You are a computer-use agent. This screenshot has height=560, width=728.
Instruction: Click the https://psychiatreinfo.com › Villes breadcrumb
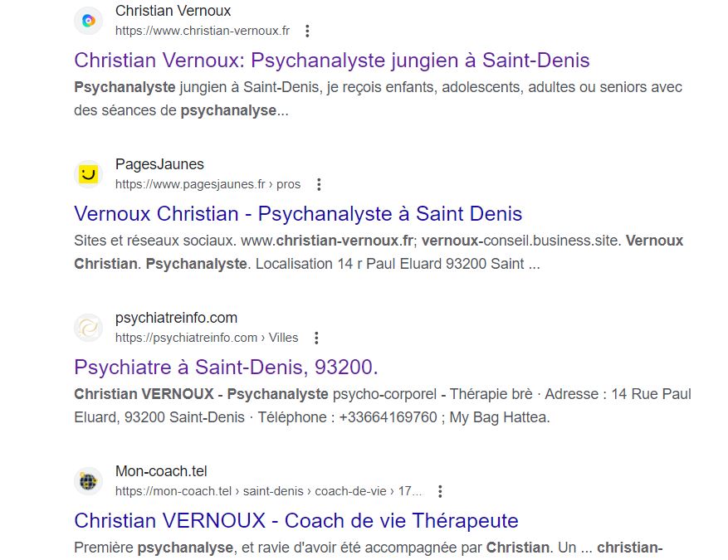207,338
